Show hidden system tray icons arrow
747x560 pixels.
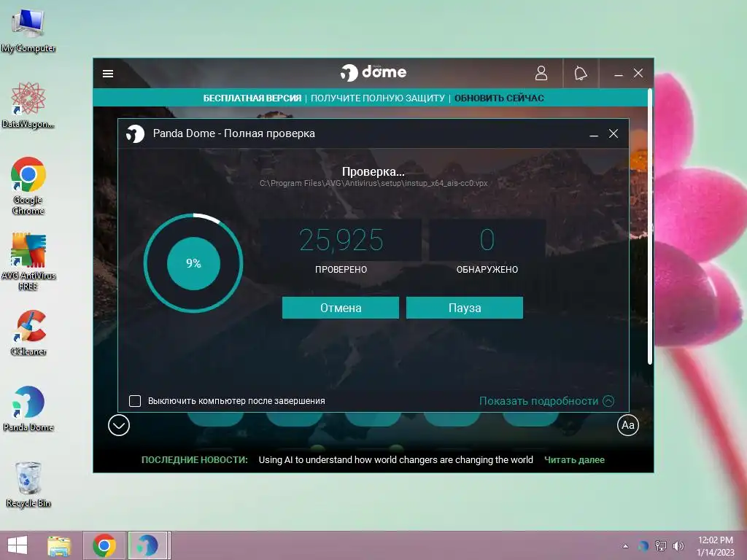click(625, 546)
